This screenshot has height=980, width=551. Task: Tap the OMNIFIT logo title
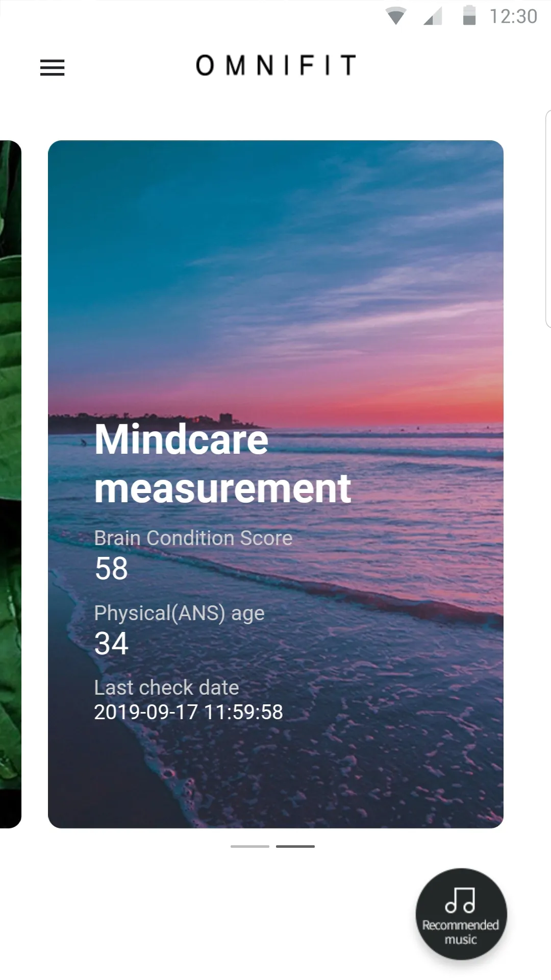275,65
